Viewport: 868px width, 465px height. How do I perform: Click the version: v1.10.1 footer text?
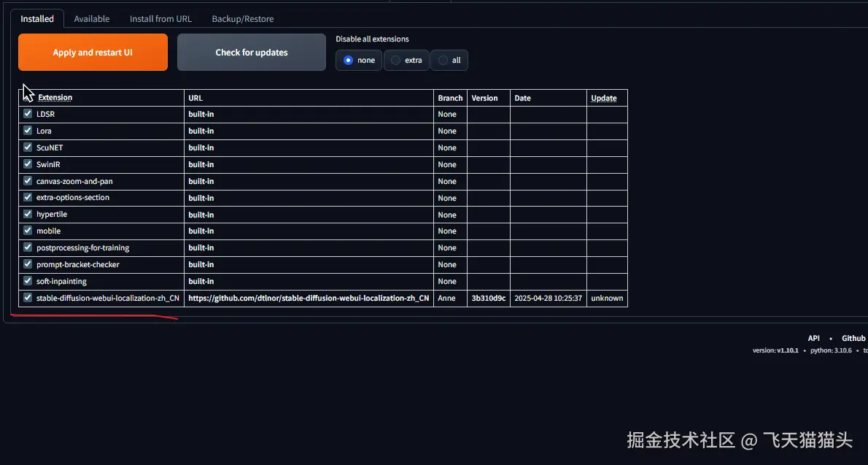[775, 350]
